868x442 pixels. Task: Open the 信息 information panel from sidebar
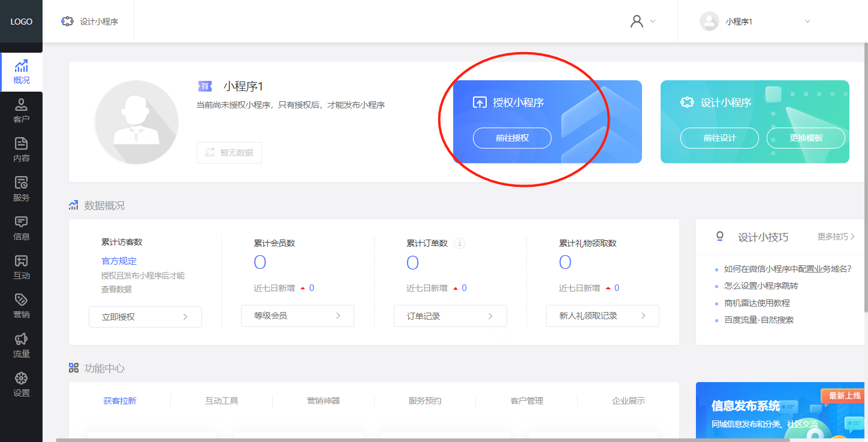(21, 228)
